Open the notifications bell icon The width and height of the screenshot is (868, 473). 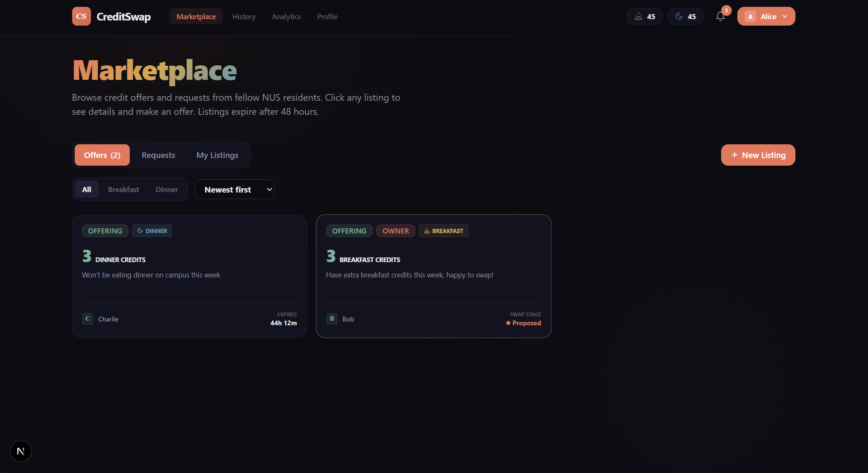coord(720,16)
